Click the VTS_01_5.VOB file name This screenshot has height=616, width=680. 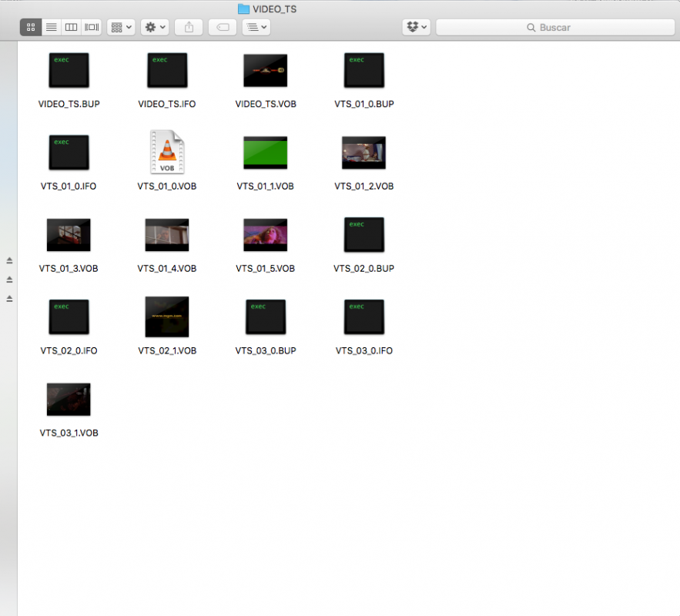266,269
